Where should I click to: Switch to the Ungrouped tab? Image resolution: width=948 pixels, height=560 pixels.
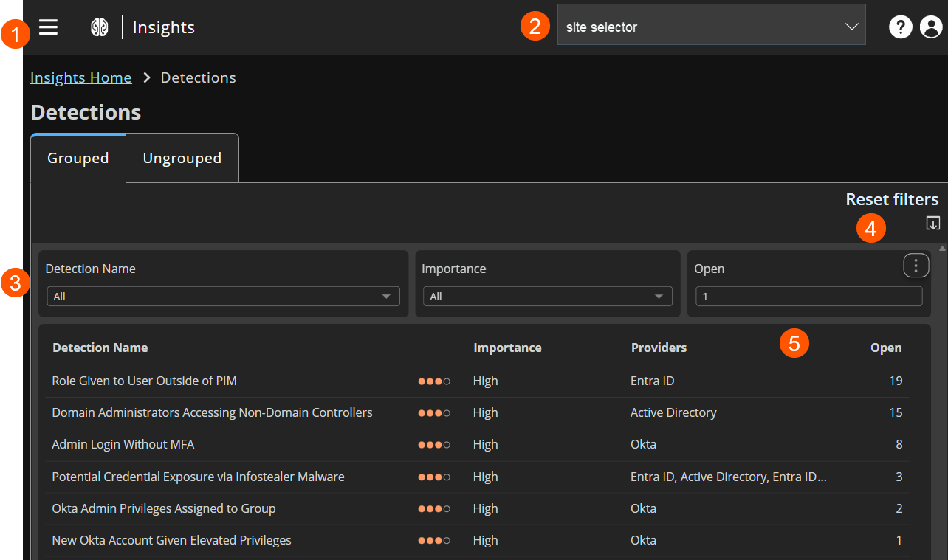click(182, 157)
